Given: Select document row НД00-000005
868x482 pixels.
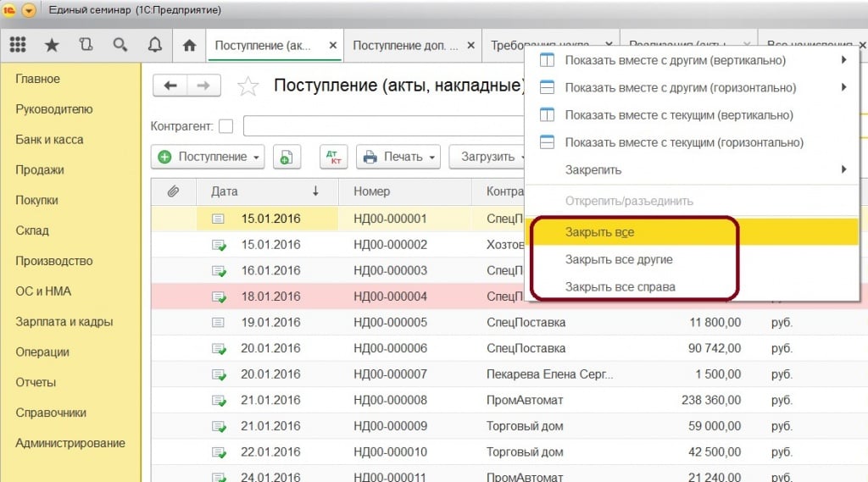Looking at the screenshot, I should [x=390, y=322].
